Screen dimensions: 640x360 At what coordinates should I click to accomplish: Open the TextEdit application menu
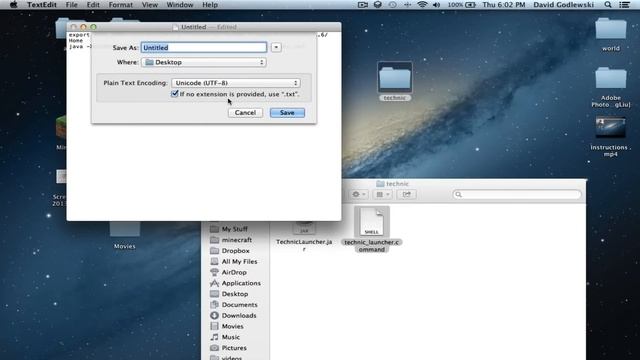[x=42, y=5]
